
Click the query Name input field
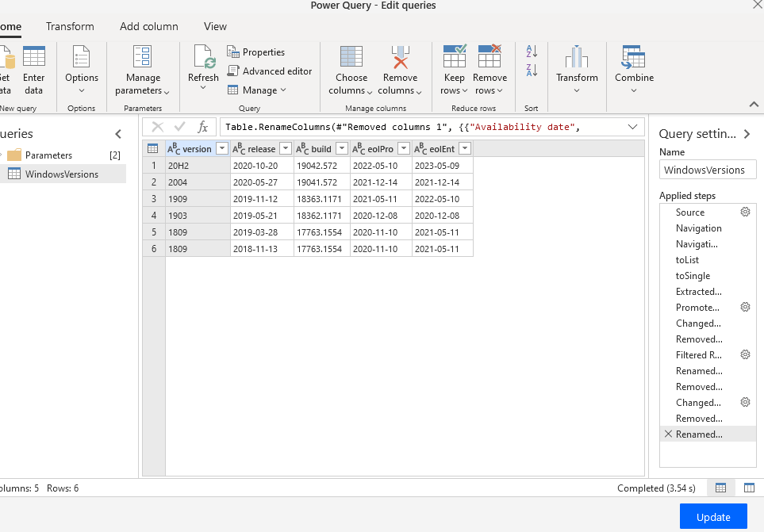(708, 170)
